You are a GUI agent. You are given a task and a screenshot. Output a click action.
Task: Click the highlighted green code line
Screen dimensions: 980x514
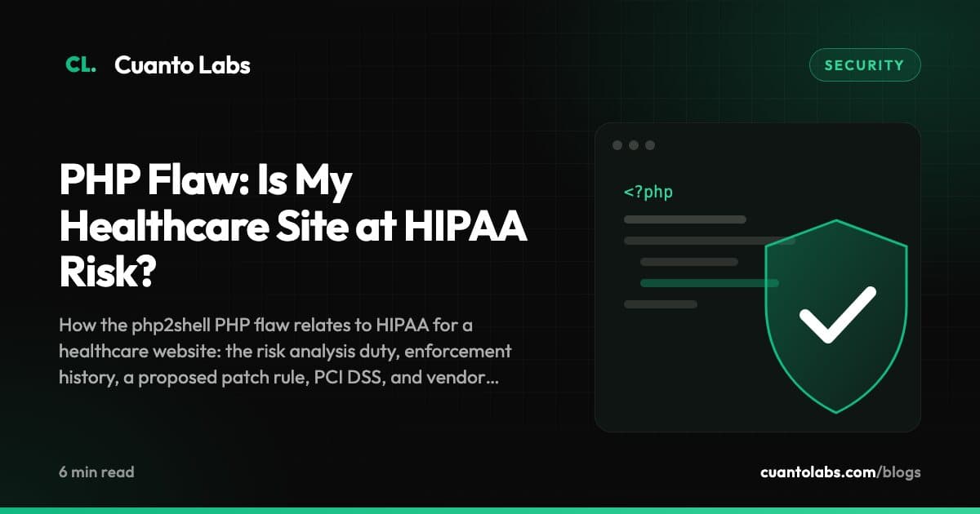click(x=709, y=283)
